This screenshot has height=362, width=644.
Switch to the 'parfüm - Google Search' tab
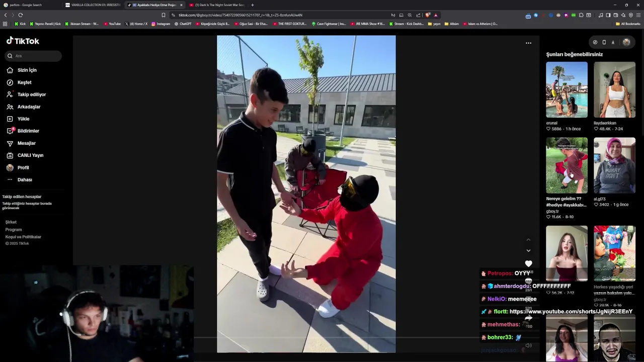(30, 5)
